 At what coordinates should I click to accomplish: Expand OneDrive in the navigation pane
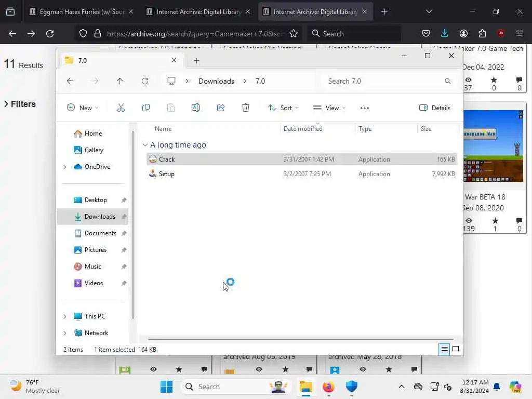(x=64, y=167)
